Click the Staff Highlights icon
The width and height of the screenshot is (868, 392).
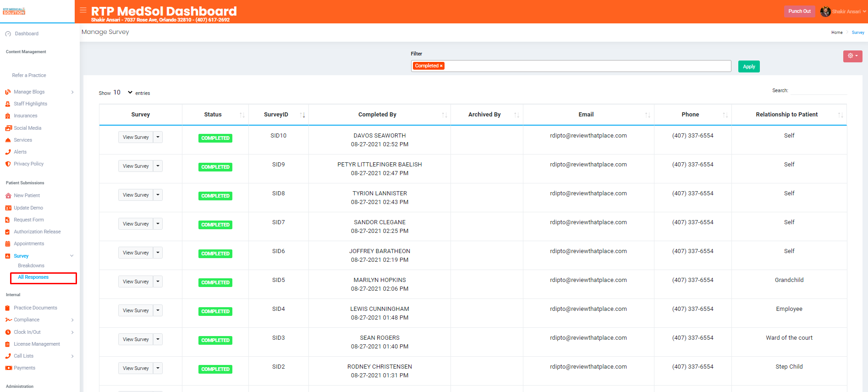click(8, 104)
